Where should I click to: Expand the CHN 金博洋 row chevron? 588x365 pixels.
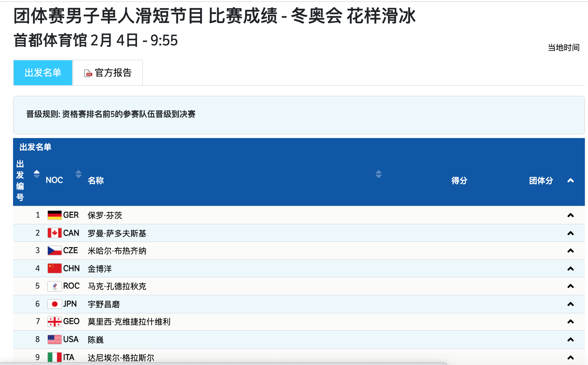[x=571, y=269]
